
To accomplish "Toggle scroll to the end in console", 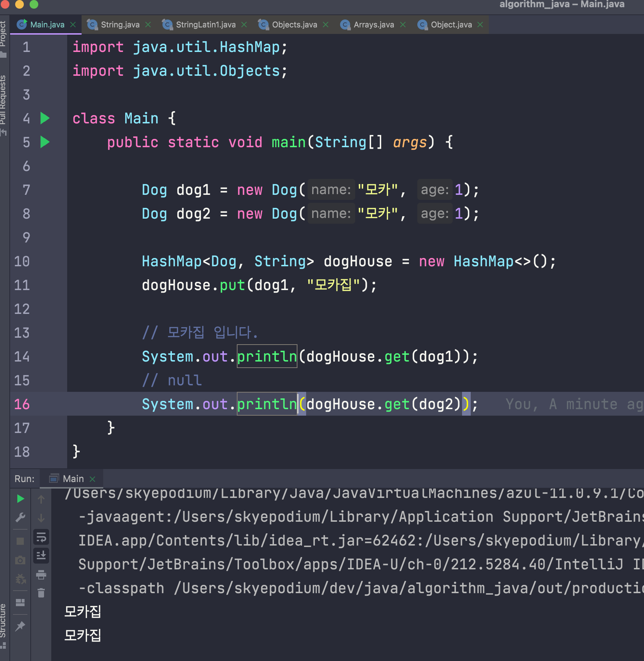I will [41, 556].
